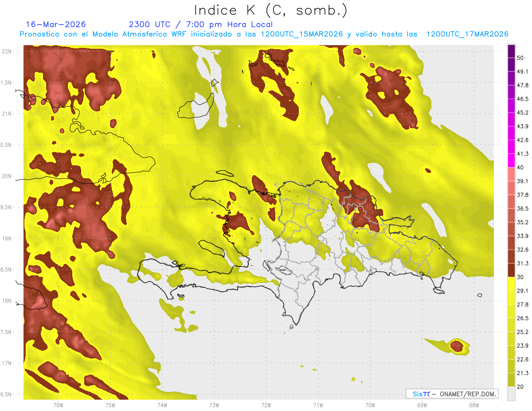Click the '27.8' colorbar value
The width and height of the screenshot is (532, 411).
pos(523,305)
